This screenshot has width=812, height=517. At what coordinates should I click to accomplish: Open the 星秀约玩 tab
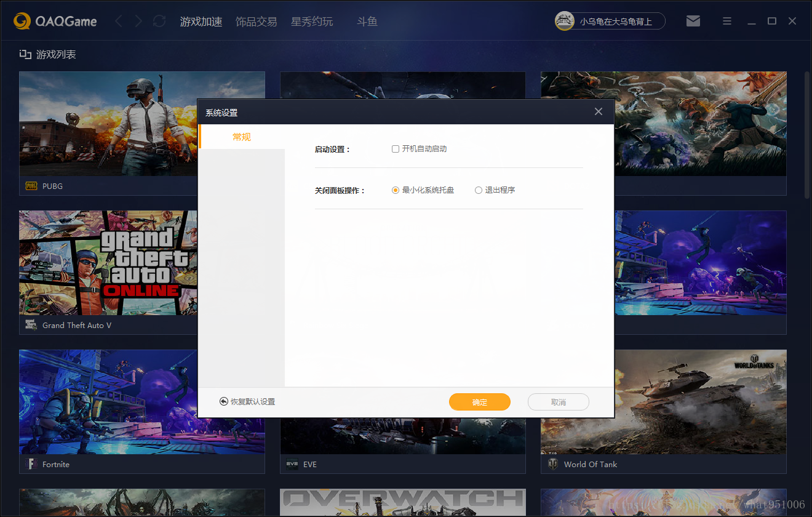(x=312, y=22)
